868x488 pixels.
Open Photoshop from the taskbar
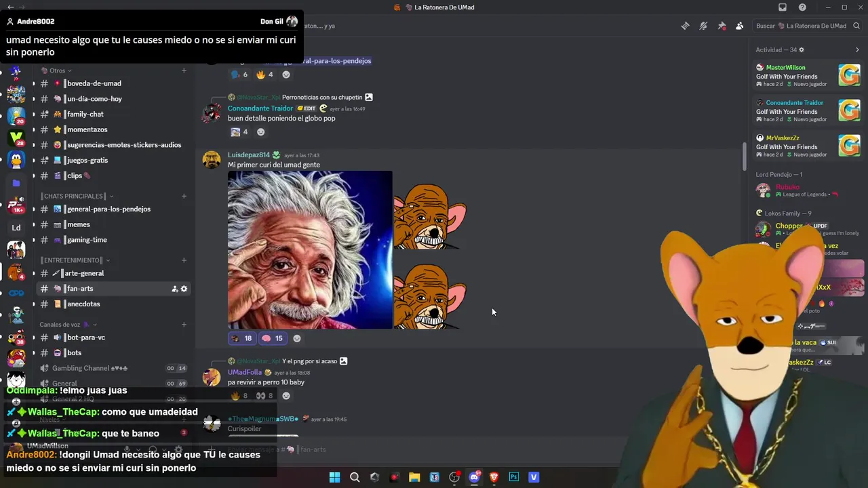tap(514, 477)
